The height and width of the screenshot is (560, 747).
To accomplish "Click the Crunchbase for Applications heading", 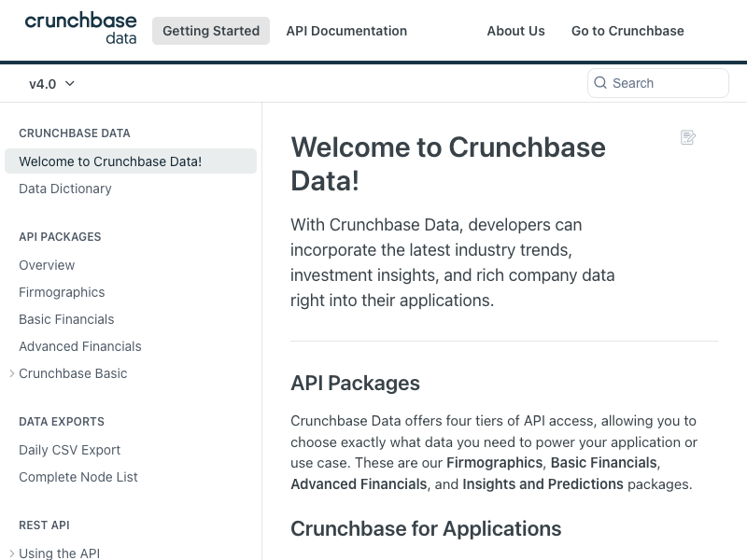I will pyautogui.click(x=426, y=529).
